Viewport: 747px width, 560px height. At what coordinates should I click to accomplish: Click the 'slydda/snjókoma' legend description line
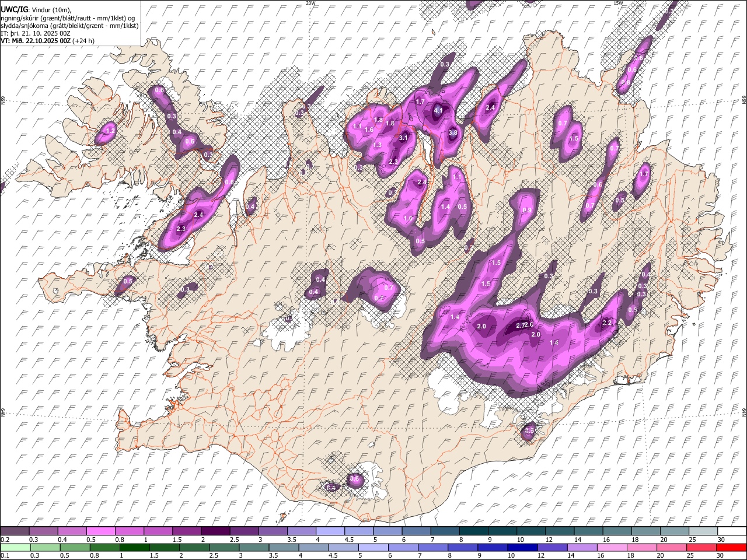69,26
